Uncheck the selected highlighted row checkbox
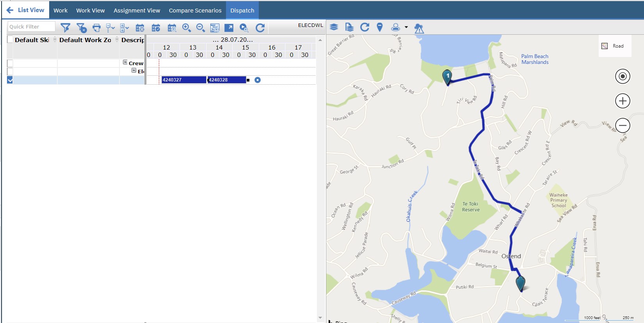Screen dimensions: 644x323 [x=10, y=80]
